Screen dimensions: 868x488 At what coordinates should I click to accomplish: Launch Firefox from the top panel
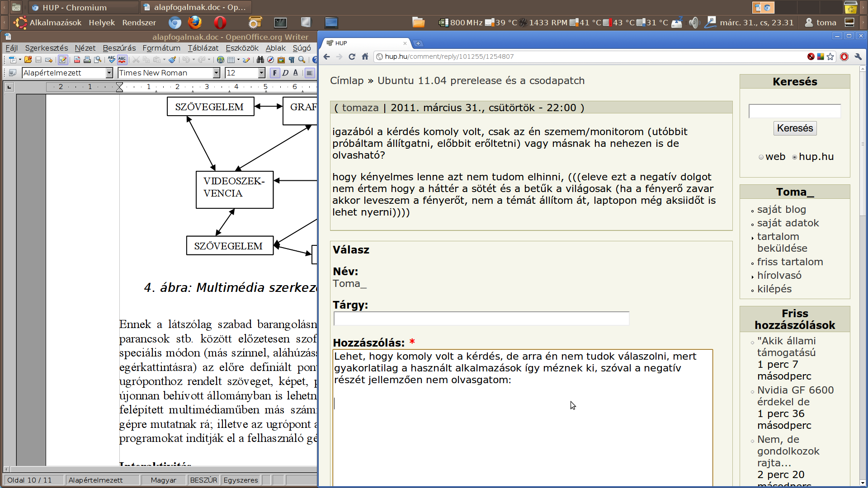(195, 22)
